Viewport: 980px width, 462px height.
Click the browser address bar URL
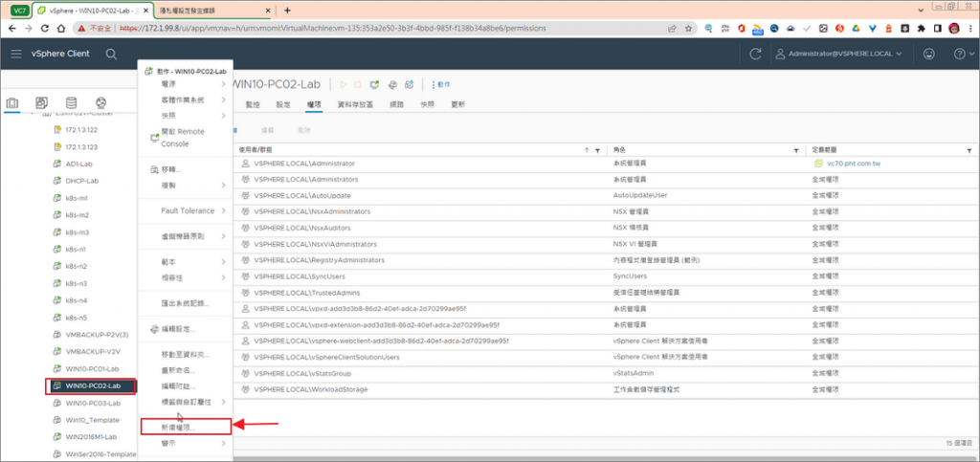point(331,28)
